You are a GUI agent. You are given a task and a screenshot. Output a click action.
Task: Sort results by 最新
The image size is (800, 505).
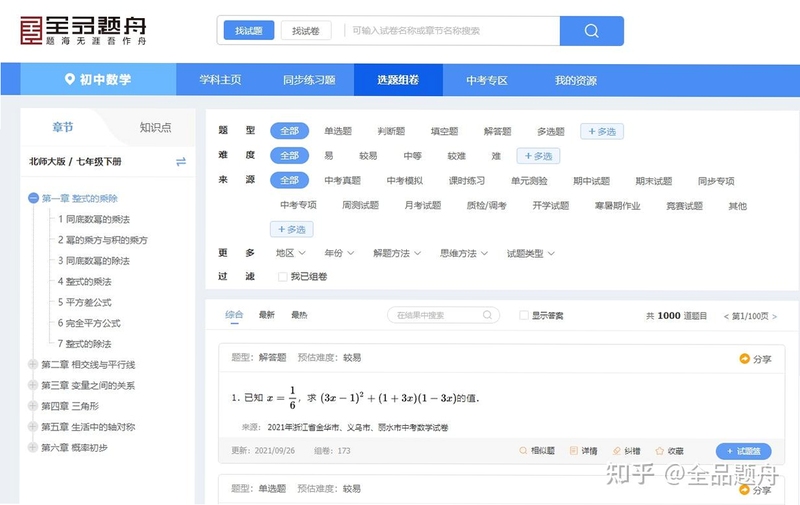click(266, 315)
